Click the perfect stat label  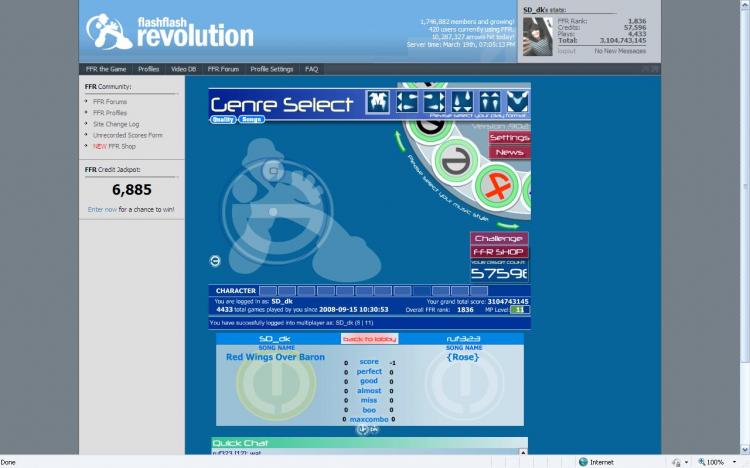click(369, 371)
